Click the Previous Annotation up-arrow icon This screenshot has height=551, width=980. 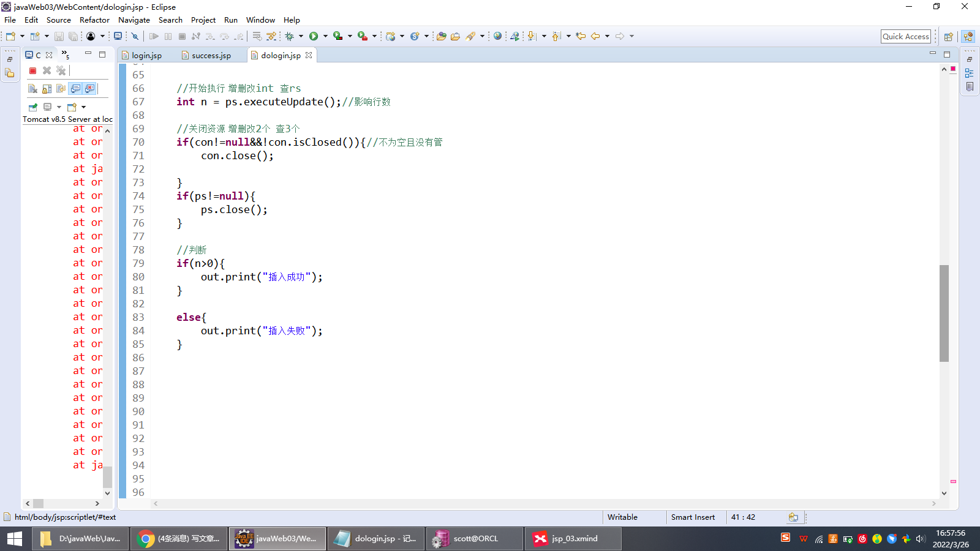click(x=556, y=36)
